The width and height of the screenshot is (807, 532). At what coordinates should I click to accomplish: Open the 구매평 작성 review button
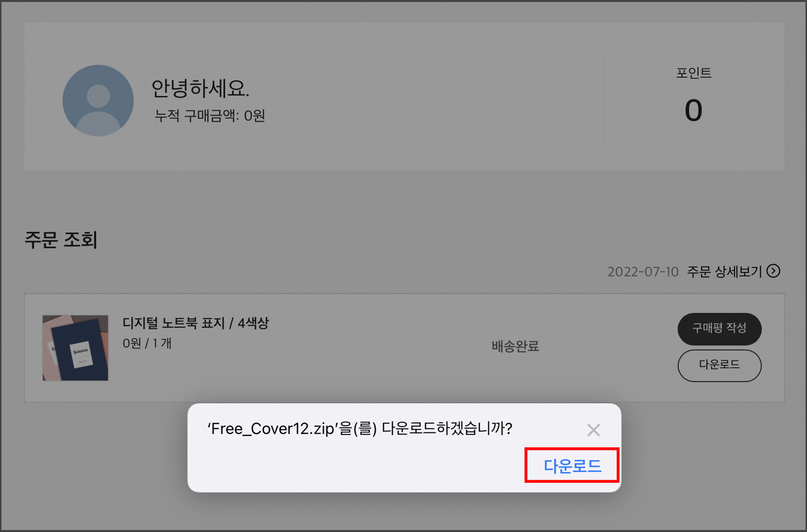(719, 329)
